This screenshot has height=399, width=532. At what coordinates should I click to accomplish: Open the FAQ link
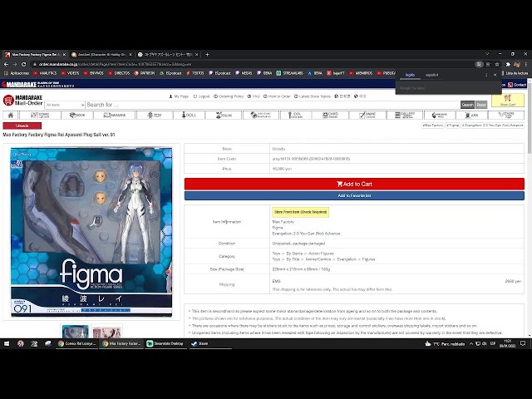pyautogui.click(x=254, y=96)
